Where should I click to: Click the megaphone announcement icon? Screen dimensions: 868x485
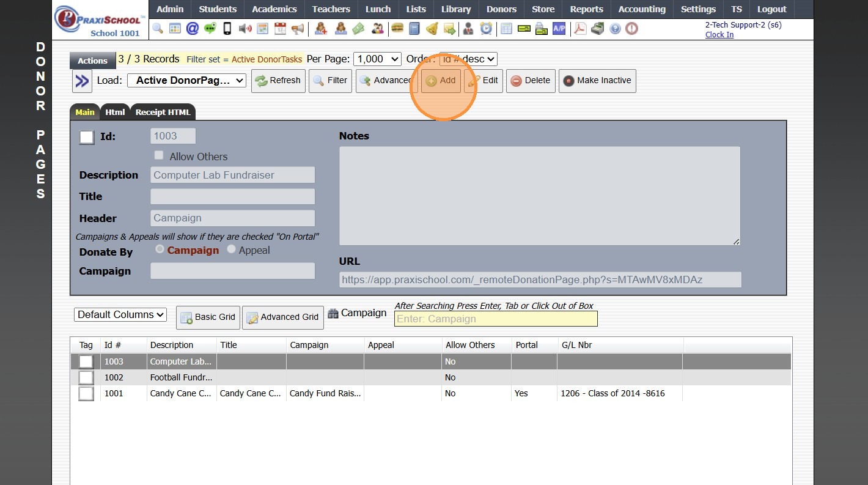click(298, 28)
